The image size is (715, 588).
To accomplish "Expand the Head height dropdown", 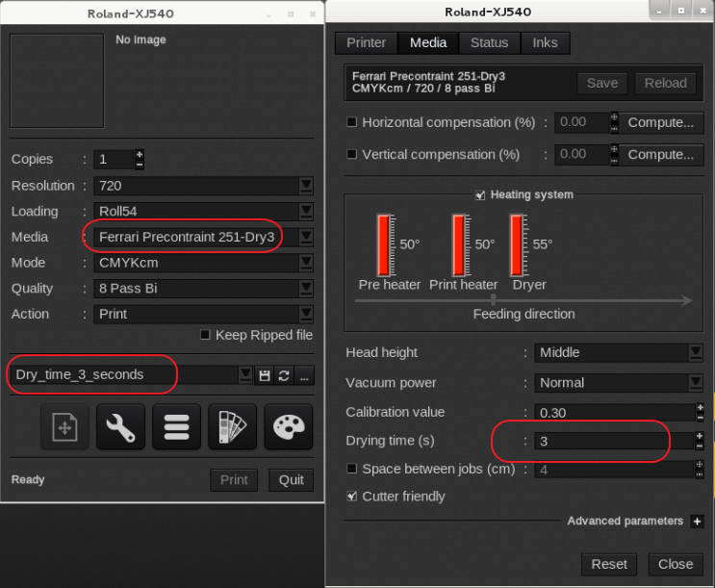I will [x=695, y=353].
